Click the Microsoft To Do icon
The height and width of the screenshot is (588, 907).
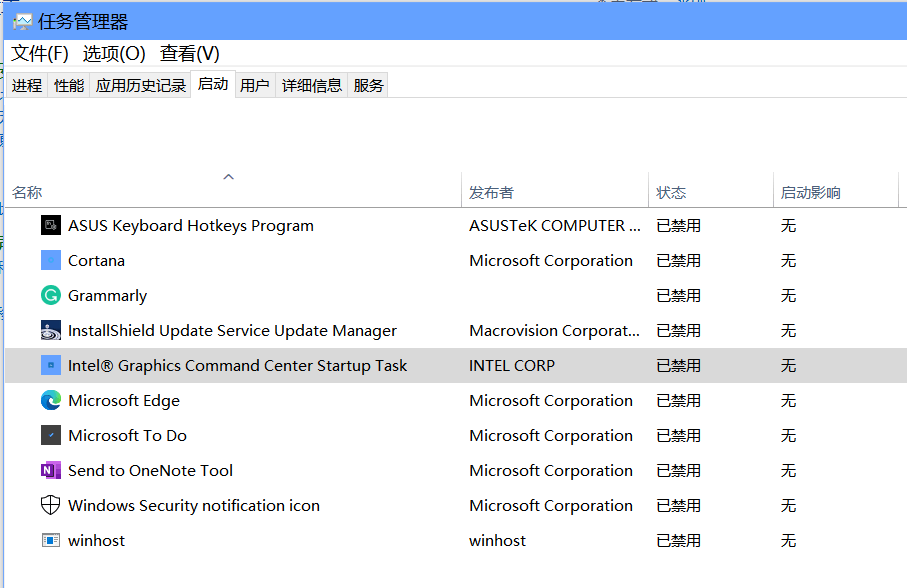click(51, 435)
